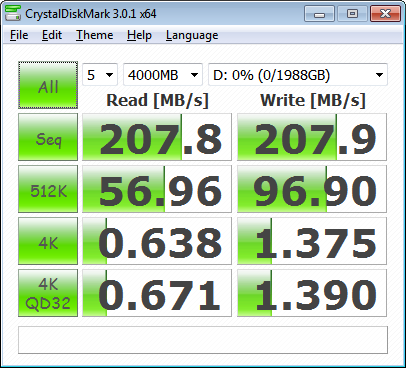Viewport: 406px width, 368px height.
Task: Select the 4K read result 0.638
Action: [x=157, y=241]
